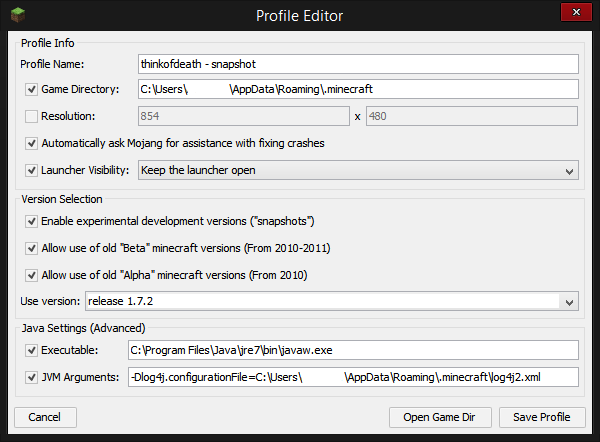
Task: Enable the Resolution checkbox
Action: click(x=32, y=116)
